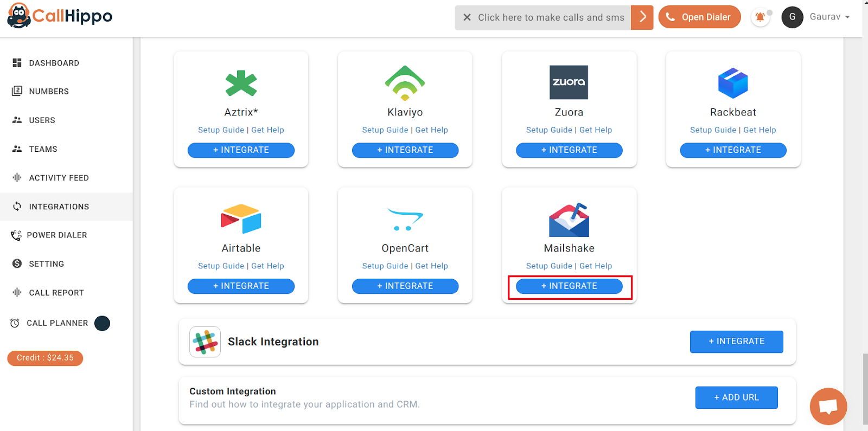Integrate Aztrix with the Integrate button
Viewport: 868px width, 431px height.
pyautogui.click(x=241, y=150)
